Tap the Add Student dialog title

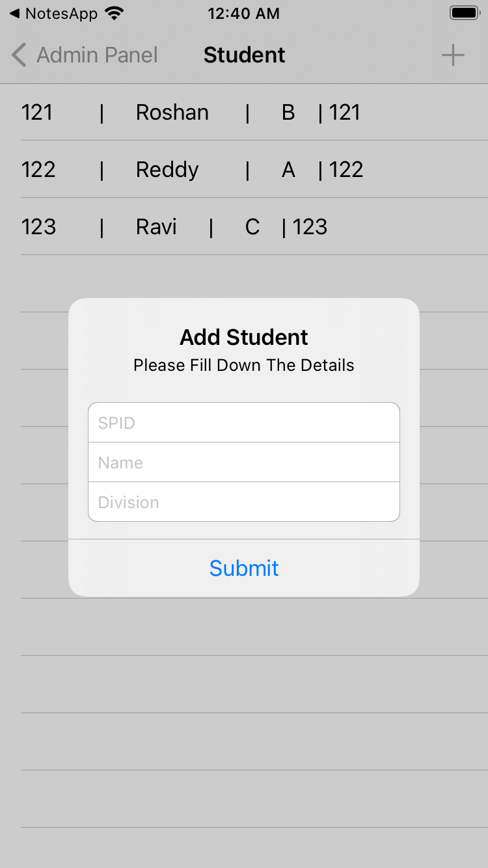pos(244,337)
